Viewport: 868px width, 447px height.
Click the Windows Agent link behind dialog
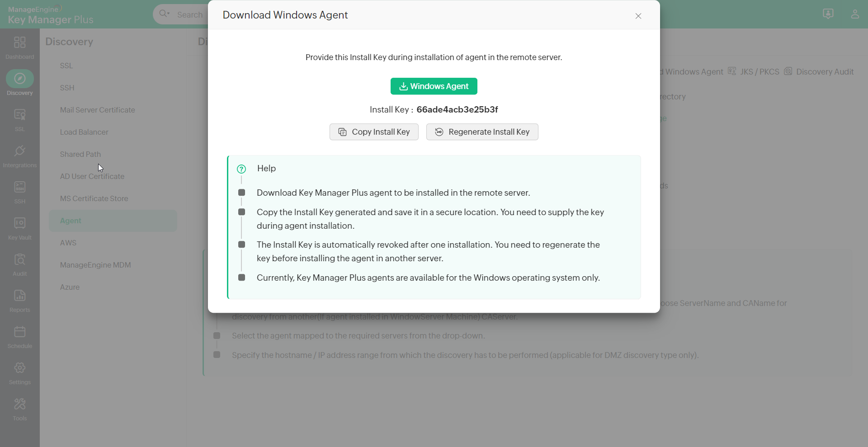coord(692,71)
